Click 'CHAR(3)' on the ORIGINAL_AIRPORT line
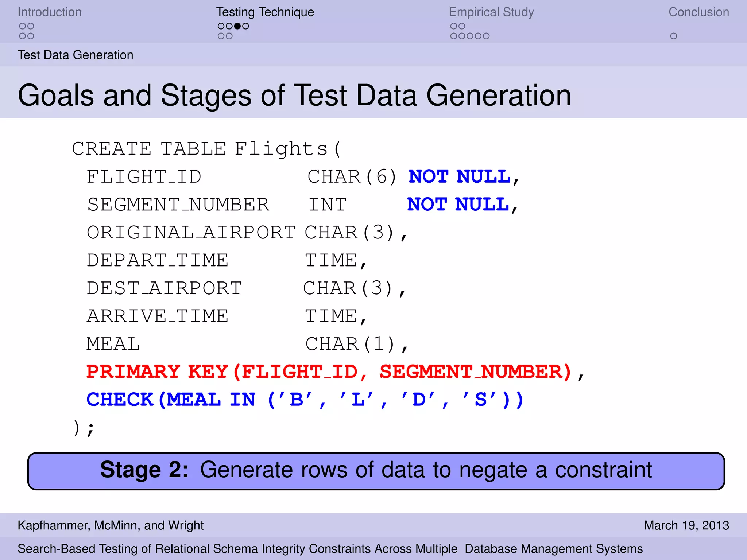The width and height of the screenshot is (747, 560). (349, 233)
